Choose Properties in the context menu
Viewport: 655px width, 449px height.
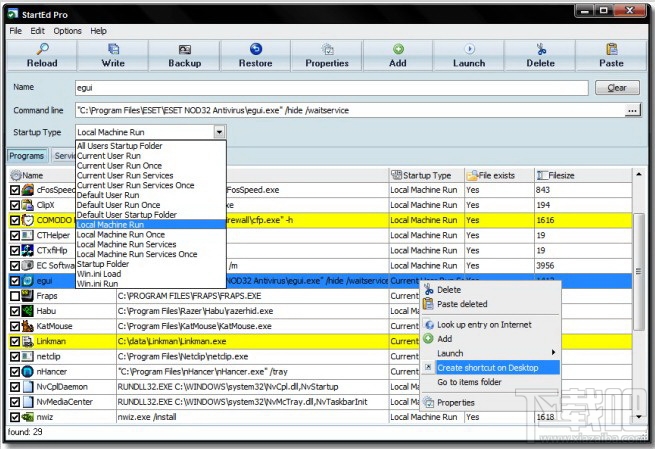coord(490,403)
